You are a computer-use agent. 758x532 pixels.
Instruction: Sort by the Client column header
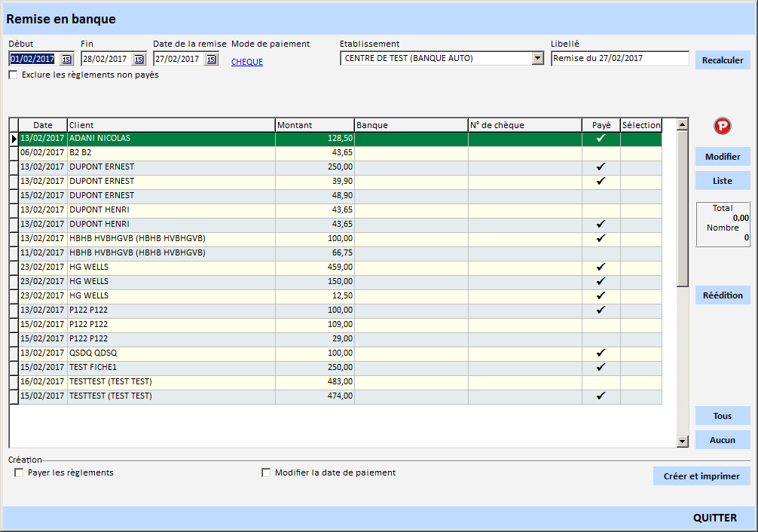pyautogui.click(x=170, y=125)
